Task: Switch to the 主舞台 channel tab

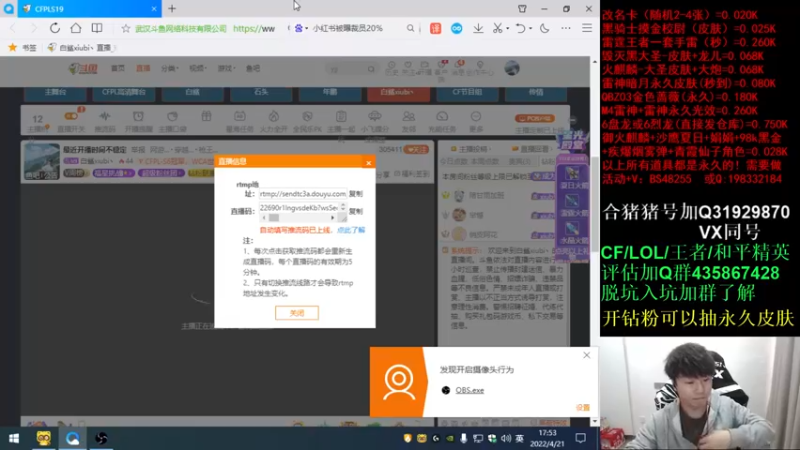Action: [55, 93]
